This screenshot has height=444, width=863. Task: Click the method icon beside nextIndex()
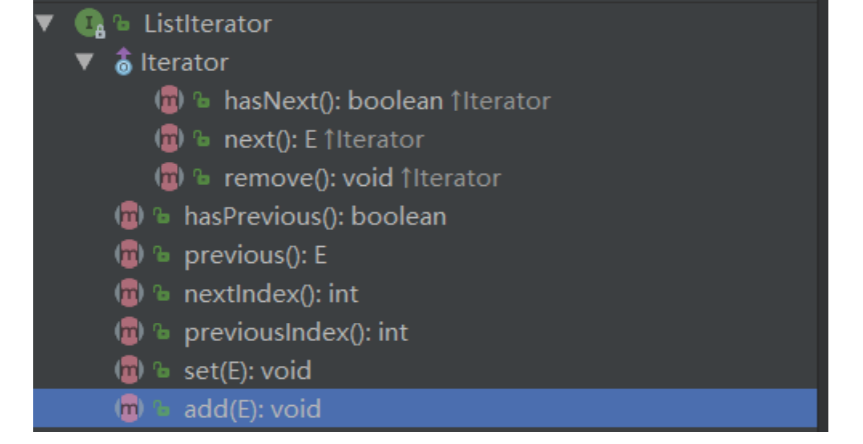click(129, 294)
